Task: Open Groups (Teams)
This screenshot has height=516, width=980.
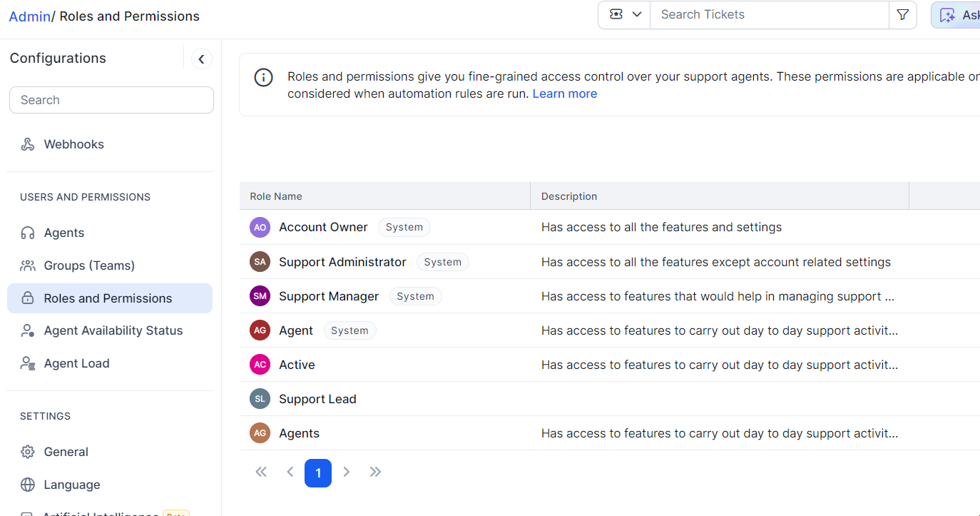Action: (89, 265)
